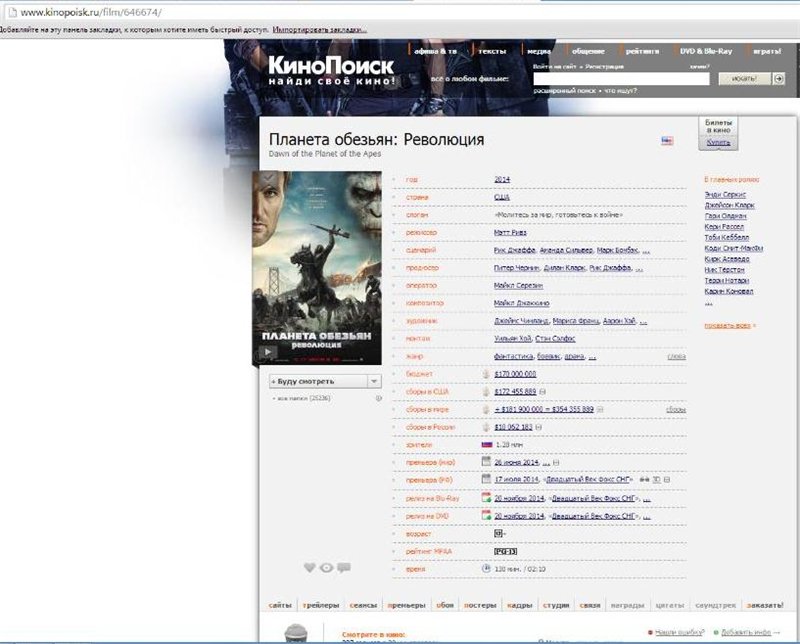The width and height of the screenshot is (800, 644).
Task: Click the heart favorite icon below poster
Action: coord(309,567)
